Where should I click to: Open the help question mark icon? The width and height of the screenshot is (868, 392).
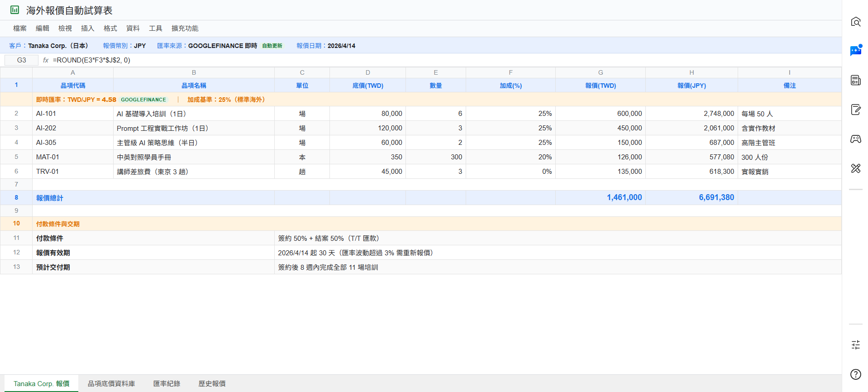(855, 374)
